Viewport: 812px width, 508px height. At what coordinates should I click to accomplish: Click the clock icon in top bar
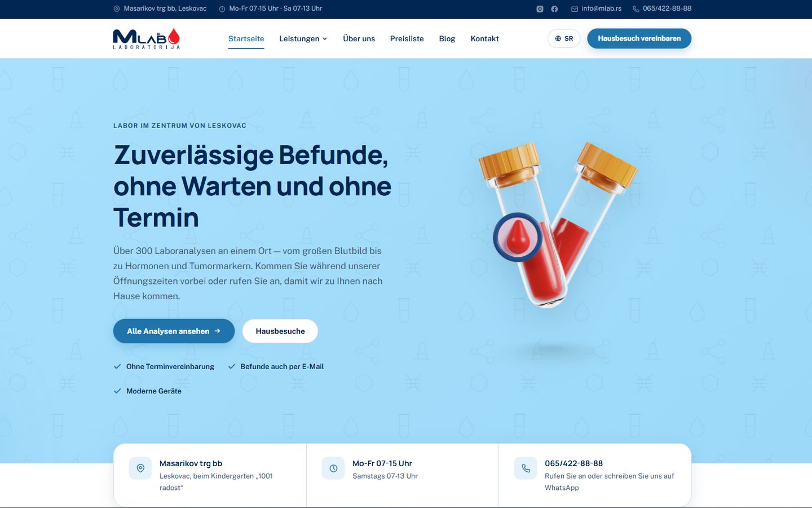pyautogui.click(x=222, y=9)
